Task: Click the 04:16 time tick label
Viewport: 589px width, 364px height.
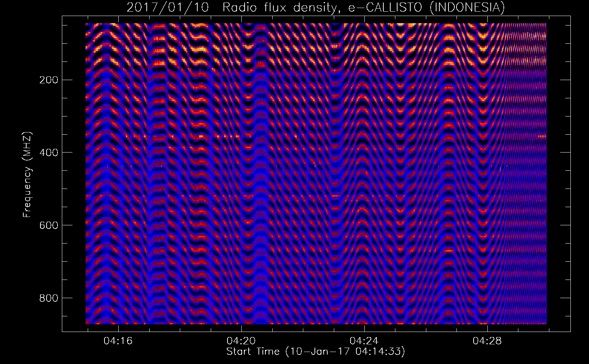Action: [x=118, y=341]
